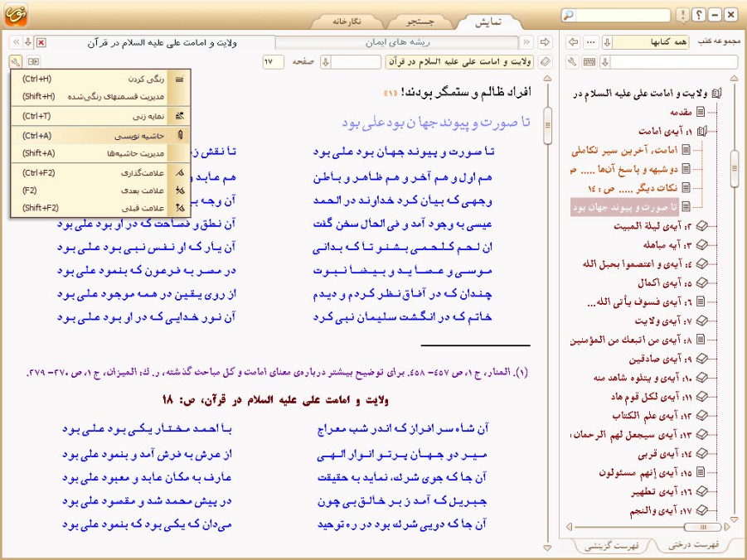
Task: Click the left arrow icon in the book collection bar
Action: click(x=573, y=42)
